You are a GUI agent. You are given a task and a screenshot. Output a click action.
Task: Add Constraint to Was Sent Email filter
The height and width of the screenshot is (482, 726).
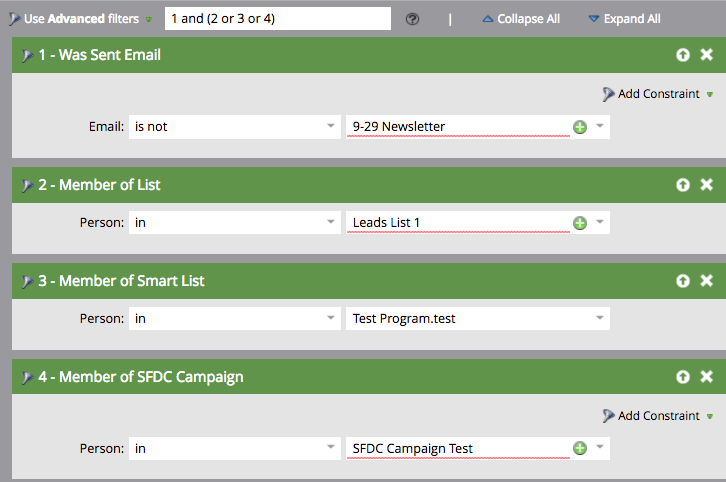[658, 94]
